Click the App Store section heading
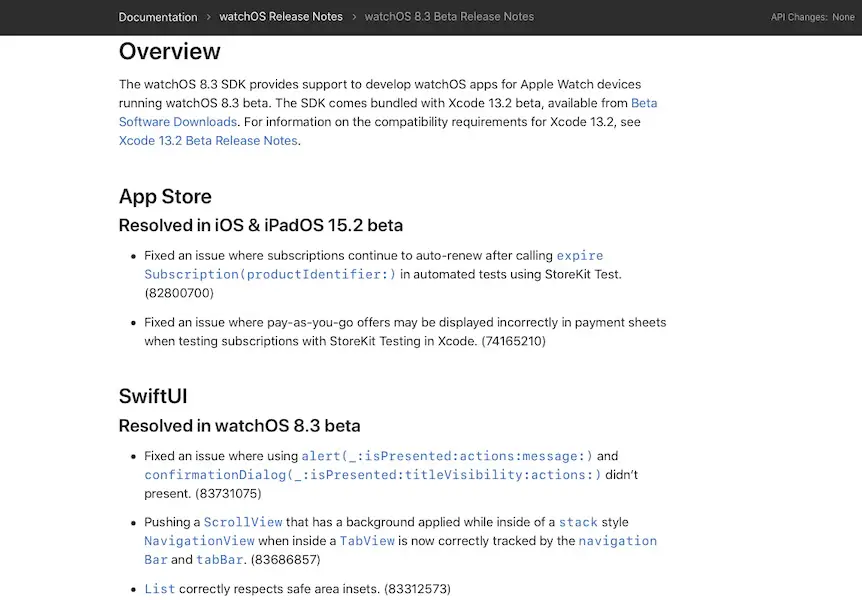This screenshot has height=600, width=862. pos(165,196)
